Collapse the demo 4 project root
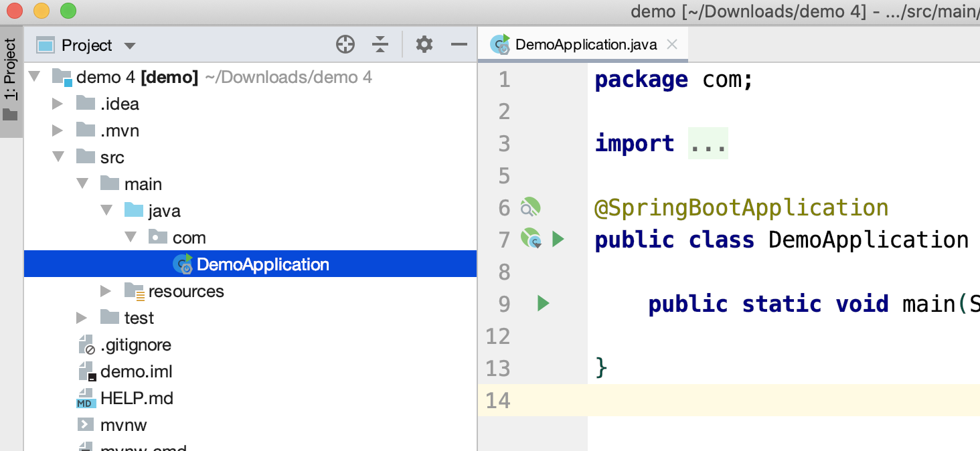 (x=35, y=78)
